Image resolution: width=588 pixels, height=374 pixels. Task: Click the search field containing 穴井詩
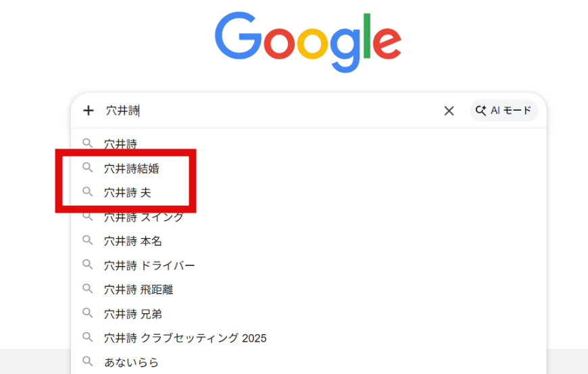click(270, 111)
